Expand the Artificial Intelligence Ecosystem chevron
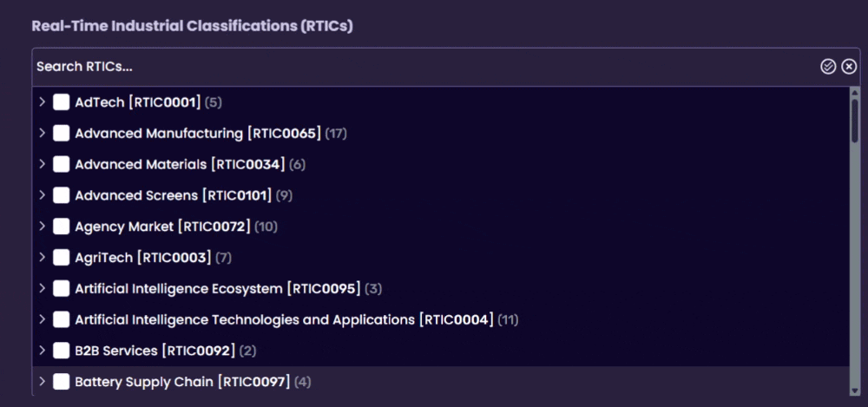 [42, 288]
